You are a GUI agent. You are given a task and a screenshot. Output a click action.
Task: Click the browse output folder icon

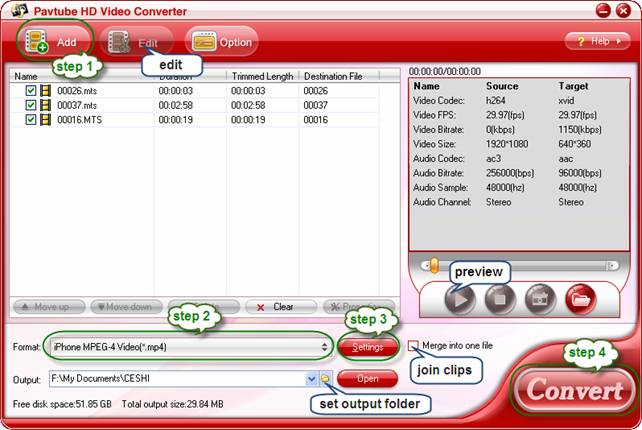pos(326,379)
